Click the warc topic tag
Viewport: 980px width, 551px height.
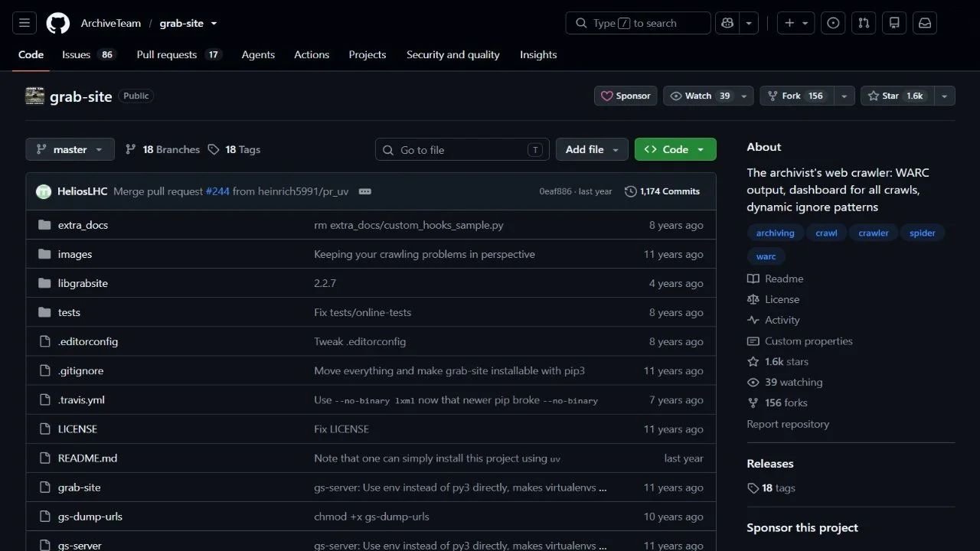pyautogui.click(x=766, y=256)
